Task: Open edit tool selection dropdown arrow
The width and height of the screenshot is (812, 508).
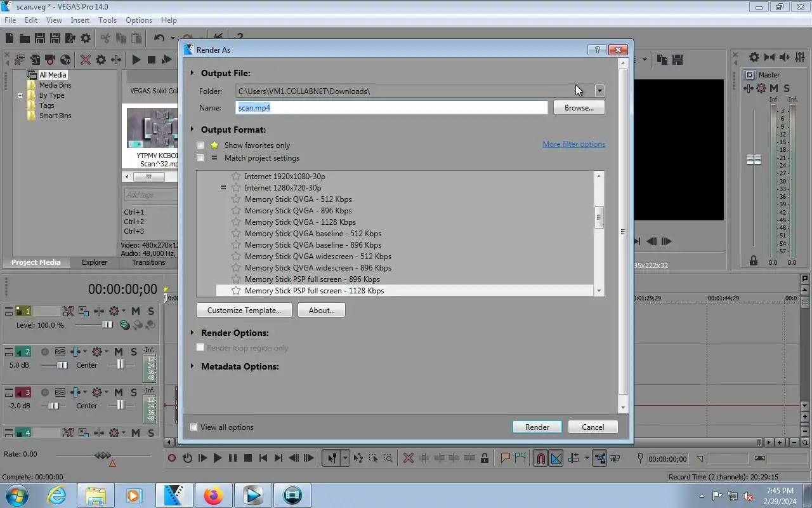Action: 345,458
